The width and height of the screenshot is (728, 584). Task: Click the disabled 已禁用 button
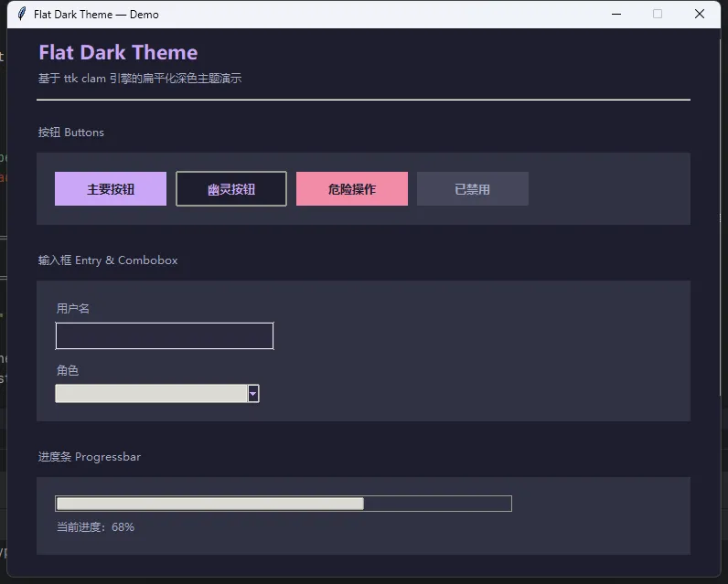[473, 189]
